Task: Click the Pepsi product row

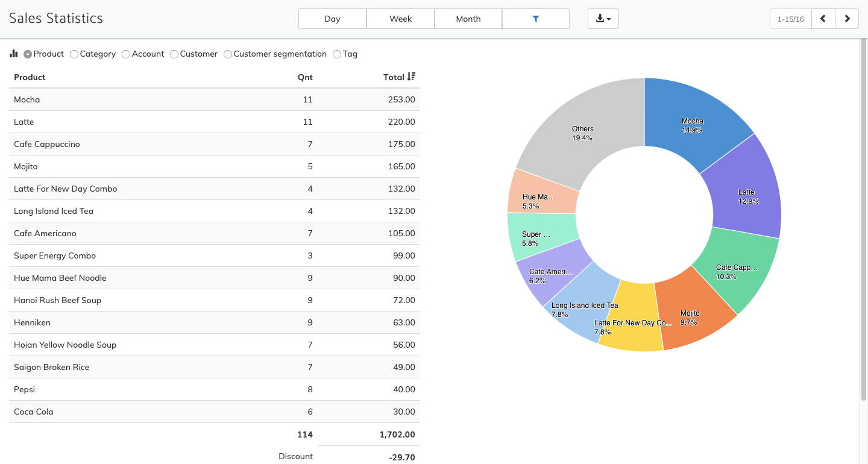Action: click(215, 389)
